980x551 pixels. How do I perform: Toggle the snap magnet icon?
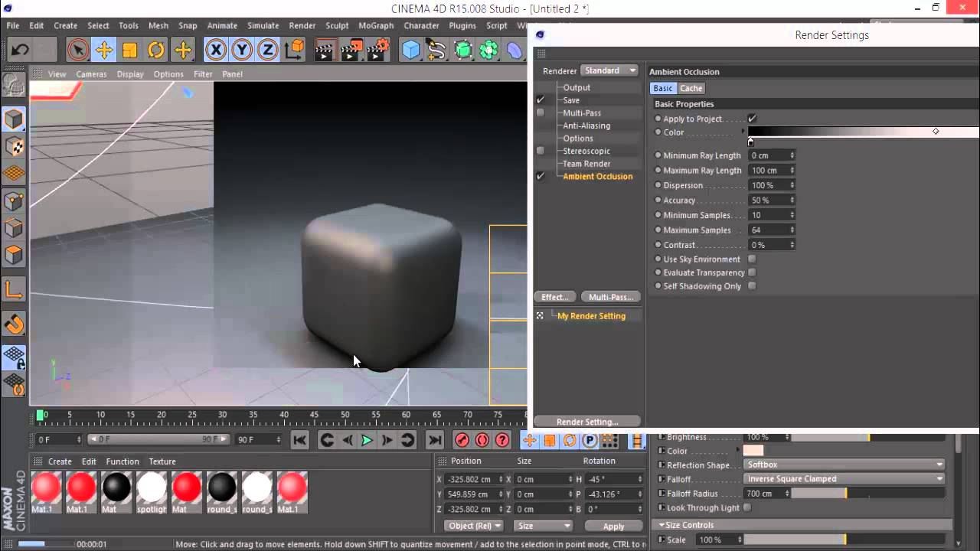[x=14, y=324]
